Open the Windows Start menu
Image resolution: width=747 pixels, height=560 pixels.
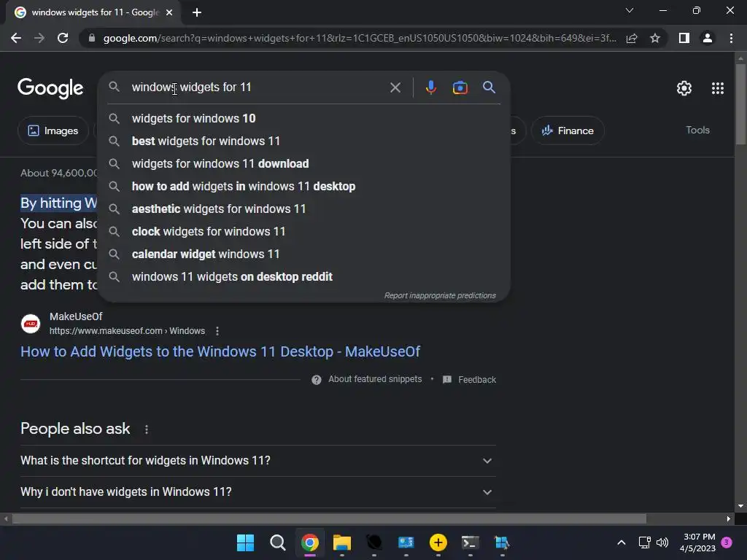[x=245, y=542]
